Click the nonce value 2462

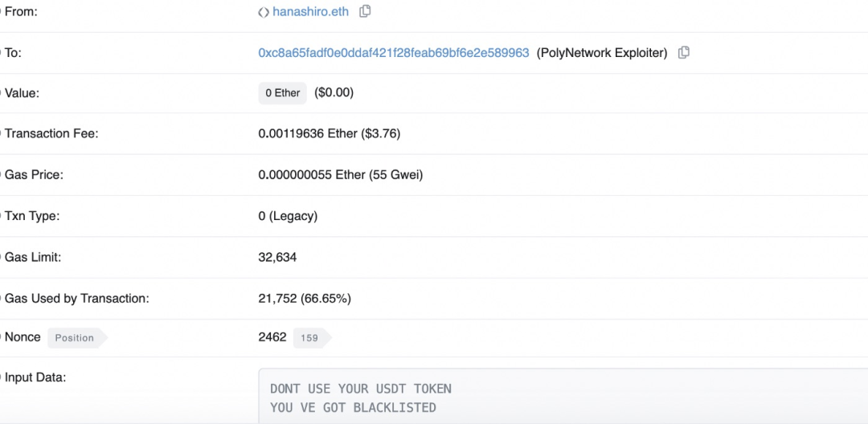[x=272, y=337]
